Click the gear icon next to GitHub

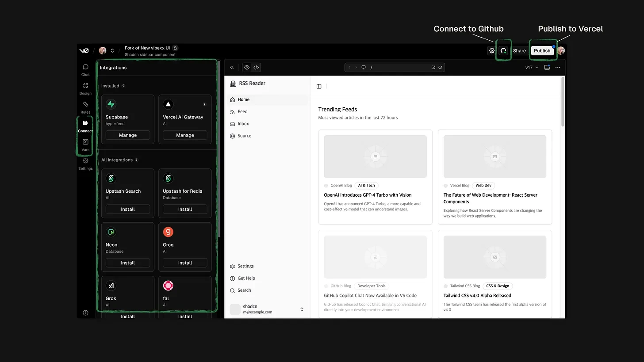491,51
